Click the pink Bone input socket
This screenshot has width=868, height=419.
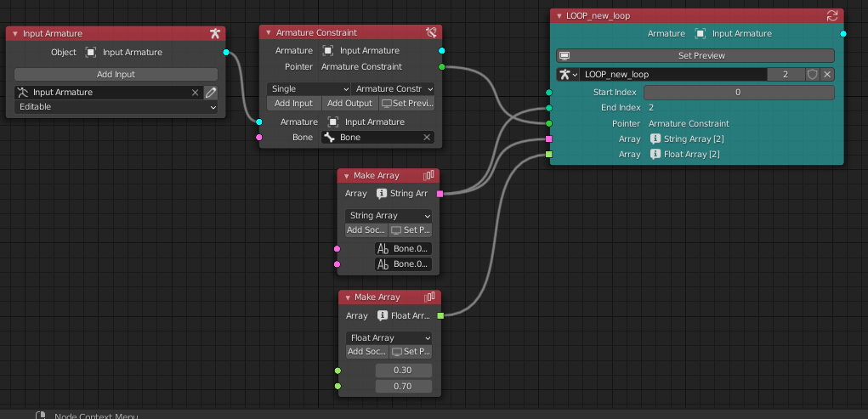[x=259, y=138]
